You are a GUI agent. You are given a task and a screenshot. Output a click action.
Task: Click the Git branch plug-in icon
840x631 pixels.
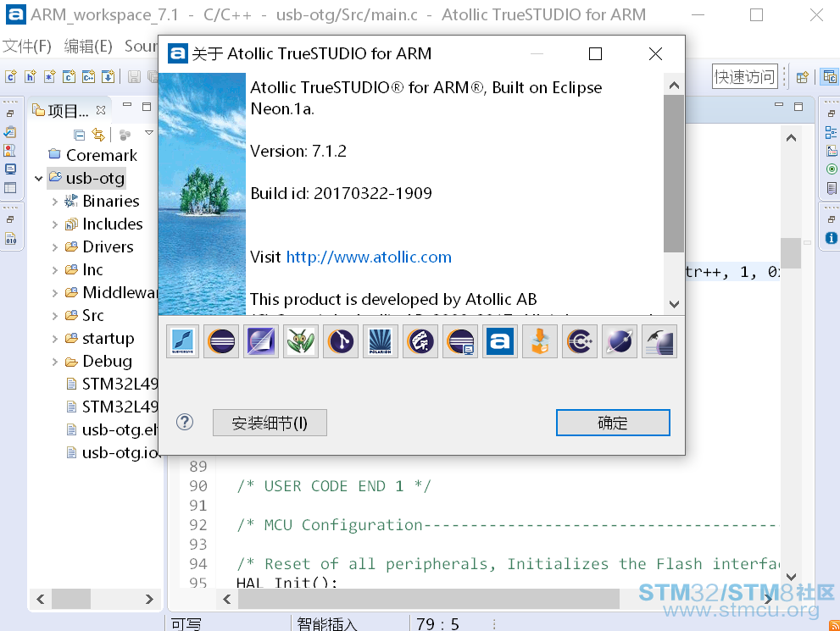click(341, 341)
